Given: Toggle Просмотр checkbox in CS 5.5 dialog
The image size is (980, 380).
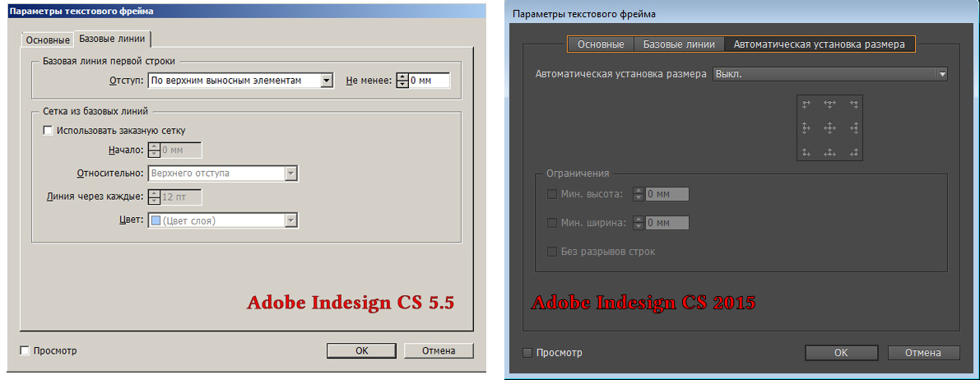Looking at the screenshot, I should 25,350.
